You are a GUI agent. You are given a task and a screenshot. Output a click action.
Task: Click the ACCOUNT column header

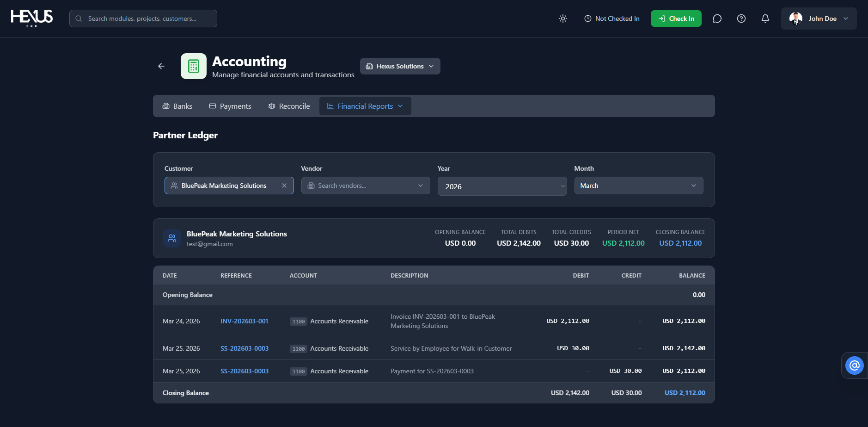coord(303,275)
